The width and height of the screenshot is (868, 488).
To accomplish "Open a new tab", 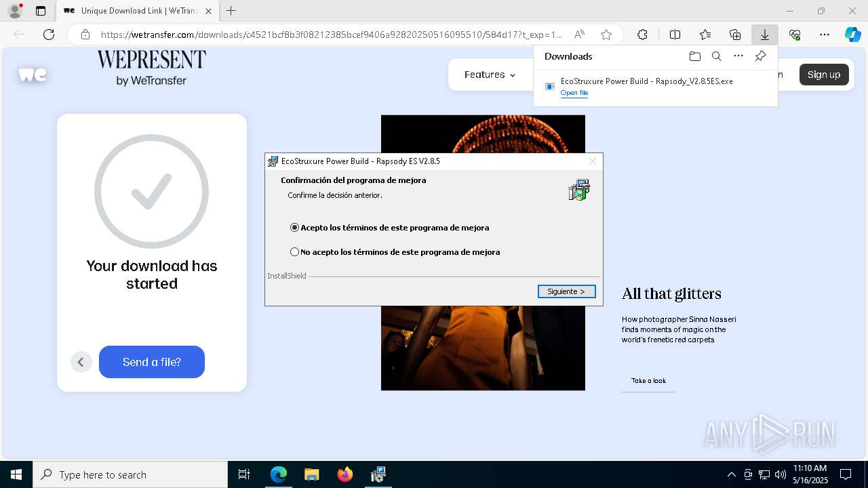I will (231, 11).
